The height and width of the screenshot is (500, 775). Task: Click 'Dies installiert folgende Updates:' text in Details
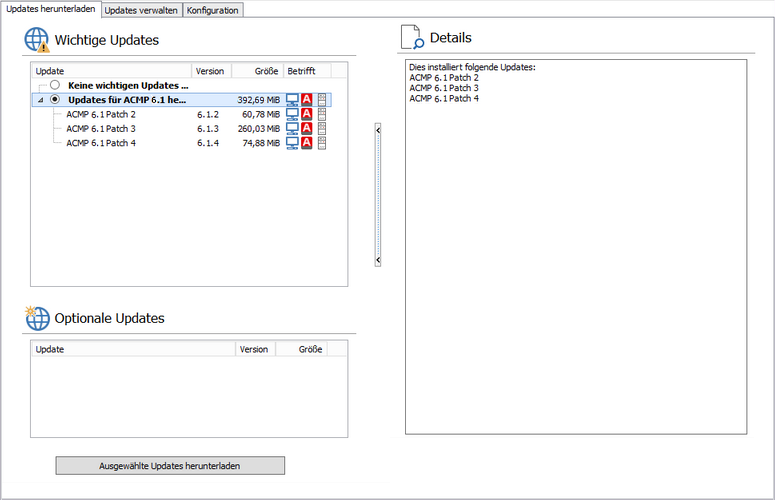coord(472,67)
